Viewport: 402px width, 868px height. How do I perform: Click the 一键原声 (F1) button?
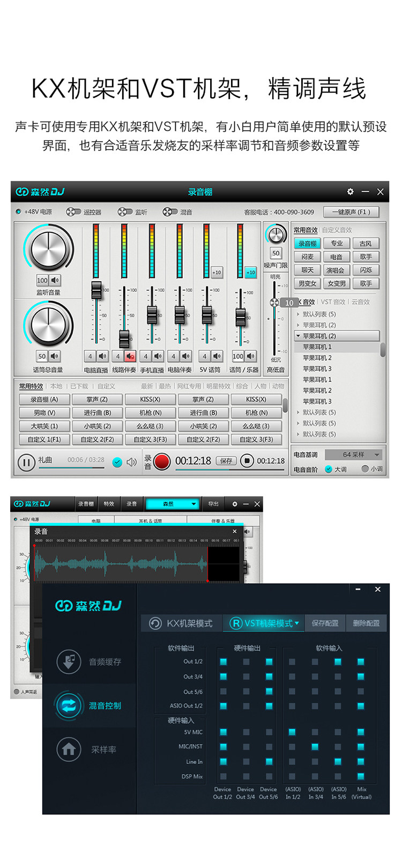351,212
